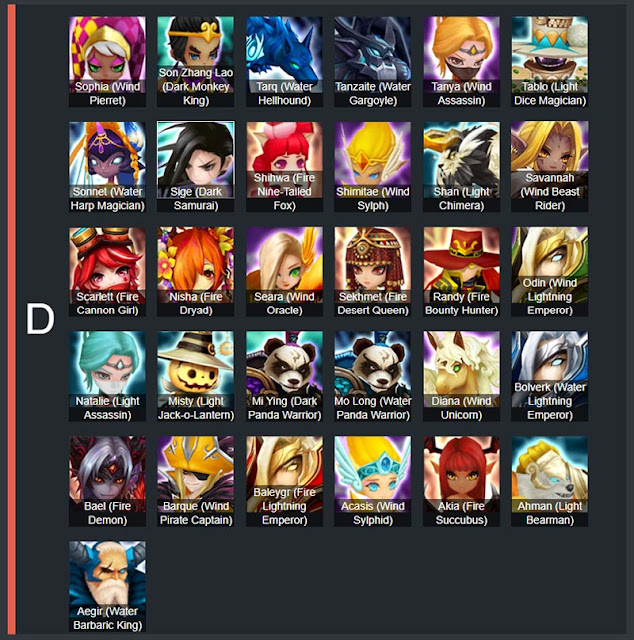Open the Bael (Fire Demon) portrait
The width and height of the screenshot is (634, 640).
[107, 481]
